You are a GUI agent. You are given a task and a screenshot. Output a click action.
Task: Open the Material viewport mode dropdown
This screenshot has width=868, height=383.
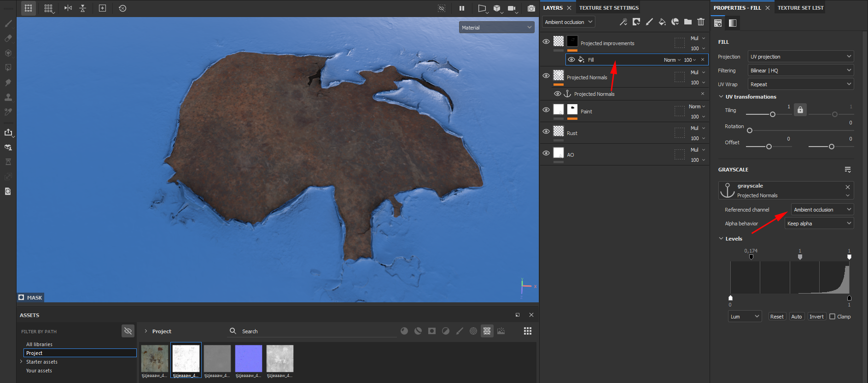coord(496,28)
